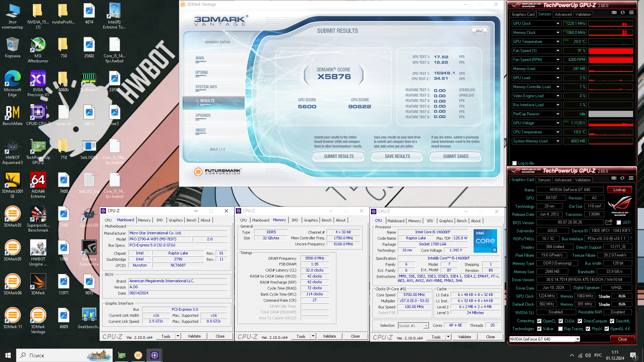Click volume icon in system tray
Image resolution: width=644 pixels, height=362 pixels.
coord(588,355)
